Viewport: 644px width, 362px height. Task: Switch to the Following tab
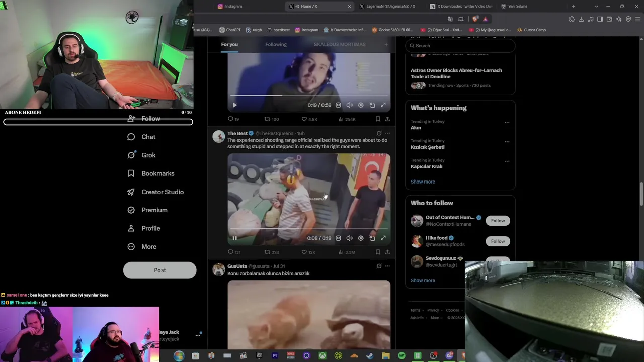click(x=276, y=44)
